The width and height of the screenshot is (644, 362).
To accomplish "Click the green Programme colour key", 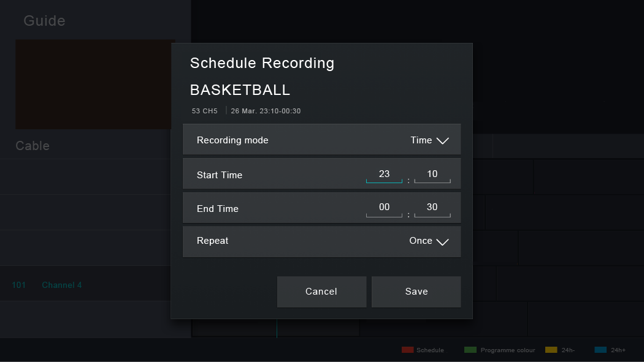I will pos(470,350).
